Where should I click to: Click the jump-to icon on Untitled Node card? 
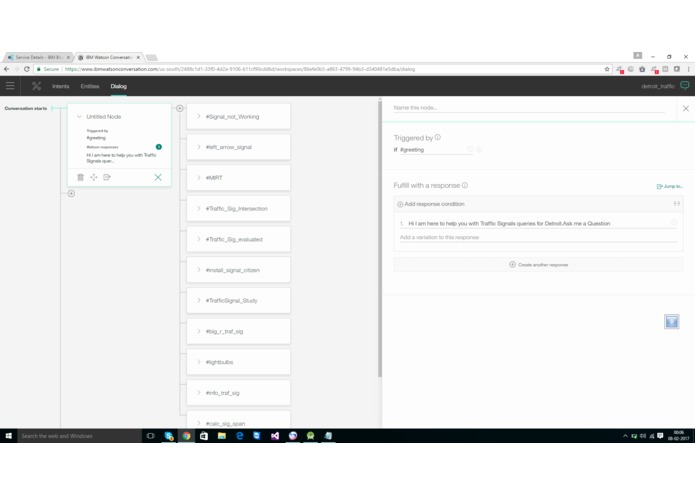coord(107,177)
